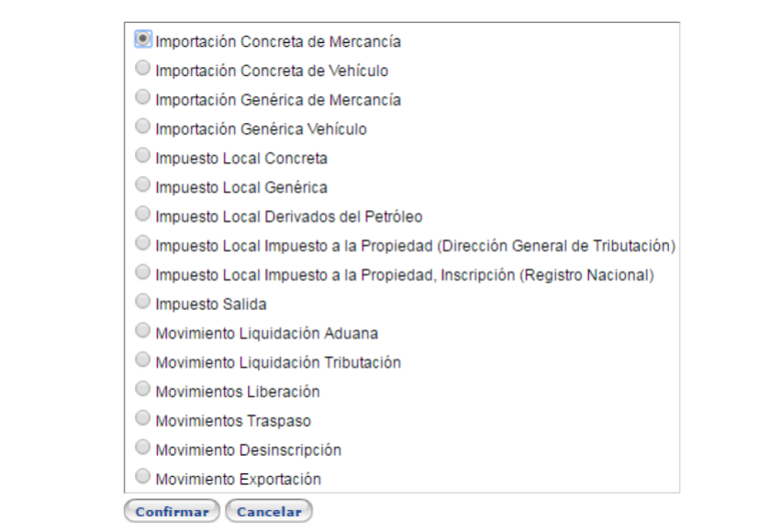The width and height of the screenshot is (781, 532).
Task: Select Importación Genérica de Mercancía
Action: (141, 96)
